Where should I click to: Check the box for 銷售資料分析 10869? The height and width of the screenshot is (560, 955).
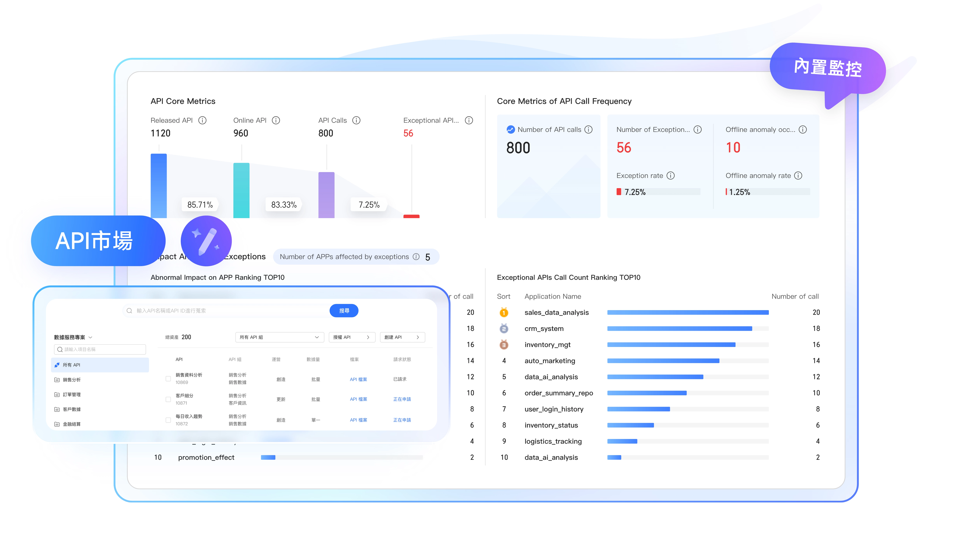click(x=168, y=379)
